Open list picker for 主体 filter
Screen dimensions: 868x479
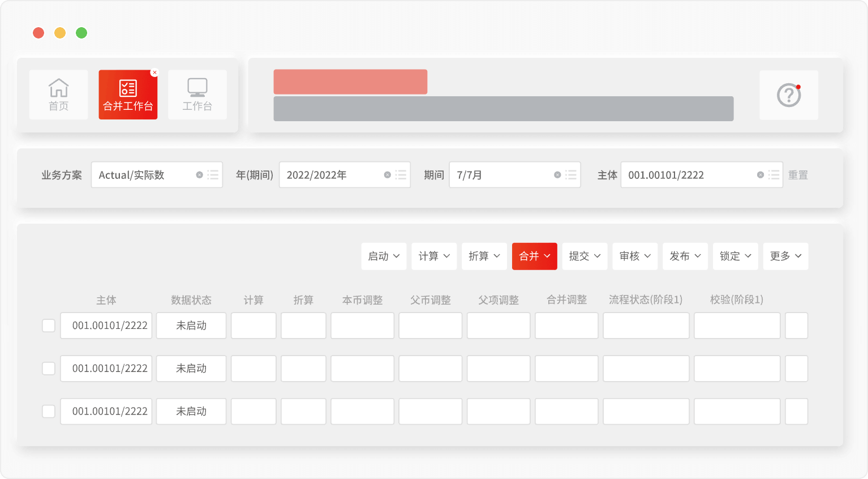pos(774,175)
